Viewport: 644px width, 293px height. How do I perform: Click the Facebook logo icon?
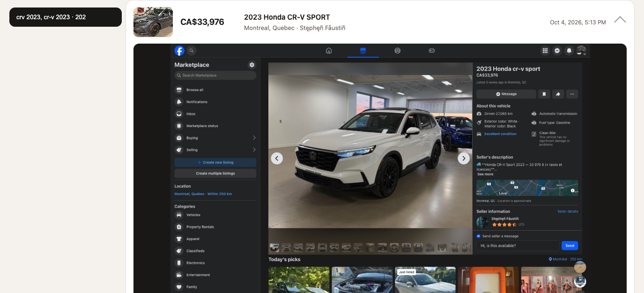click(x=179, y=51)
